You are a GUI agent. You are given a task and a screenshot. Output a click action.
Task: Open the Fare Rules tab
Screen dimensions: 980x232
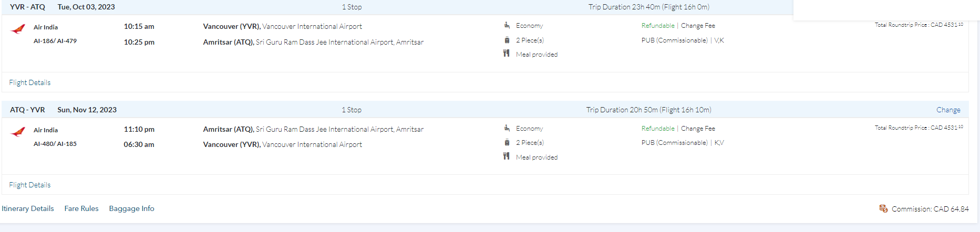click(x=81, y=208)
